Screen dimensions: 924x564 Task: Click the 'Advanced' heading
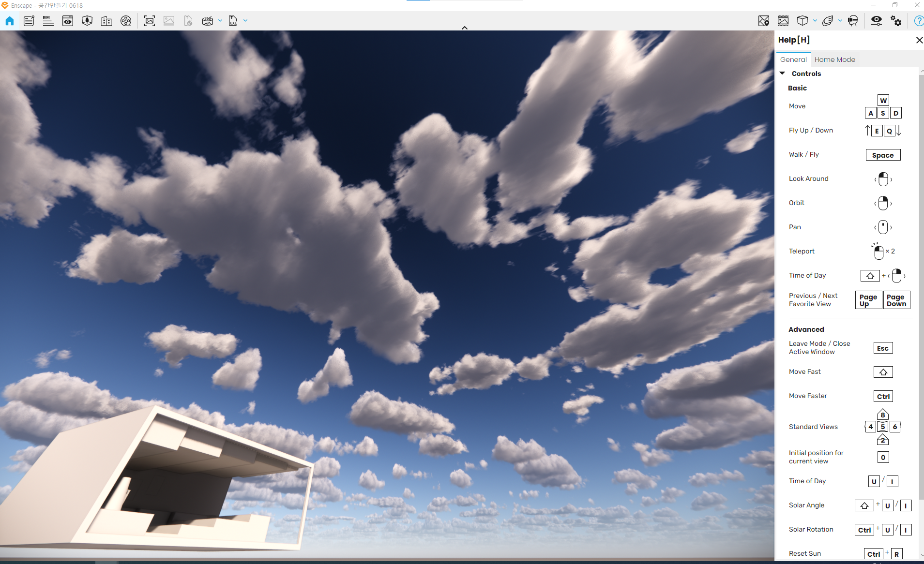[806, 329]
